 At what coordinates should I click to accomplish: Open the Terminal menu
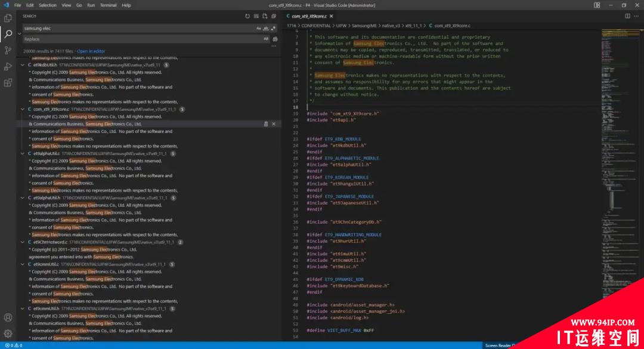(x=108, y=5)
